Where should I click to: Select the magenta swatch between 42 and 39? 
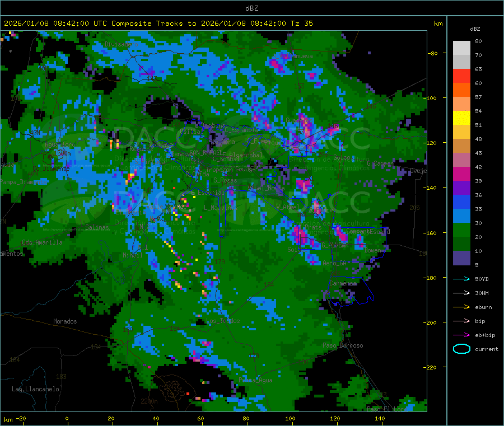pos(461,174)
